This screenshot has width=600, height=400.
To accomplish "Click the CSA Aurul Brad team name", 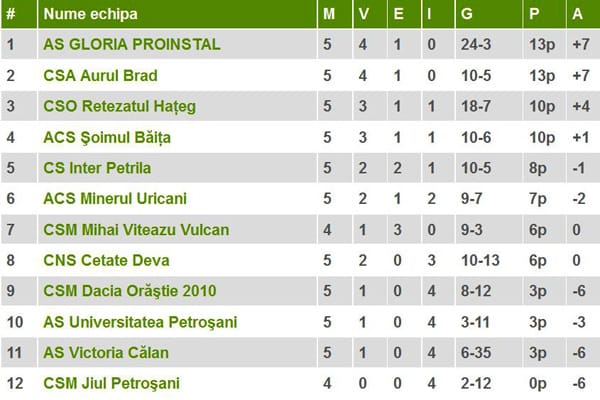I will tap(100, 75).
